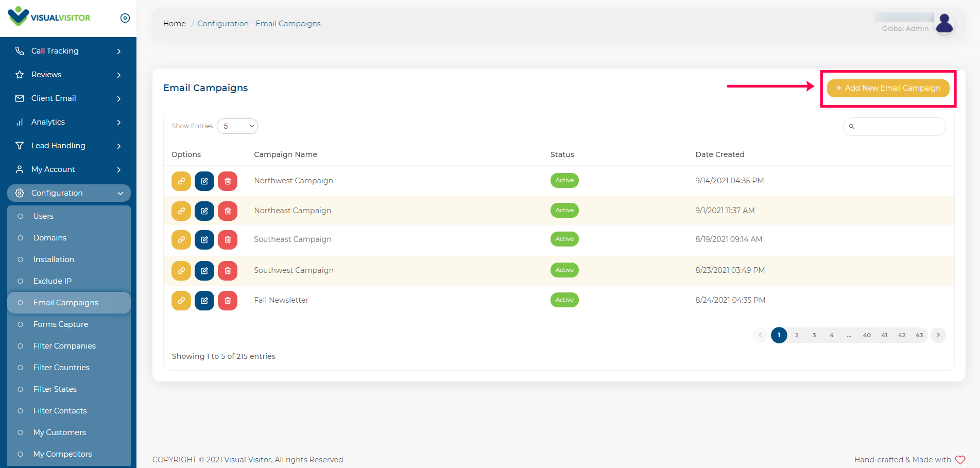The width and height of the screenshot is (980, 468).
Task: Click link icon for Southwest Campaign
Action: 181,271
